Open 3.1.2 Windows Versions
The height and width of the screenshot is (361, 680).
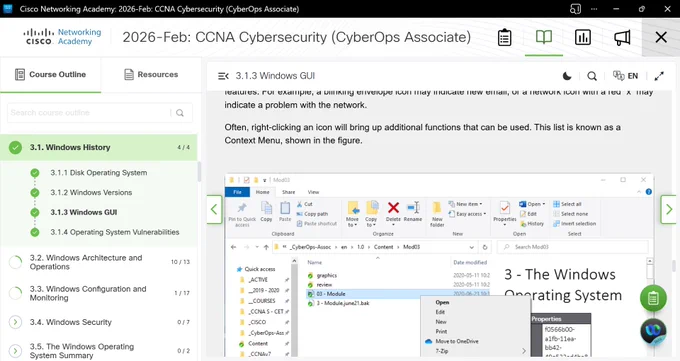(91, 193)
